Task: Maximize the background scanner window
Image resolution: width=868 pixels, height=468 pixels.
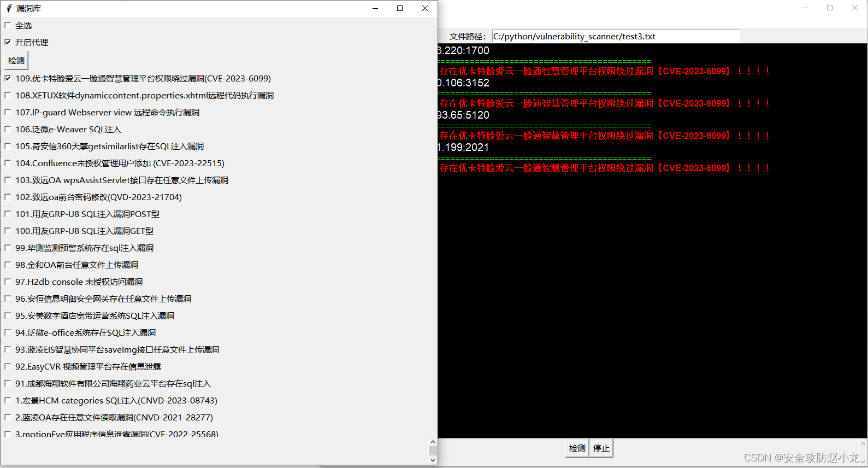Action: (830, 8)
